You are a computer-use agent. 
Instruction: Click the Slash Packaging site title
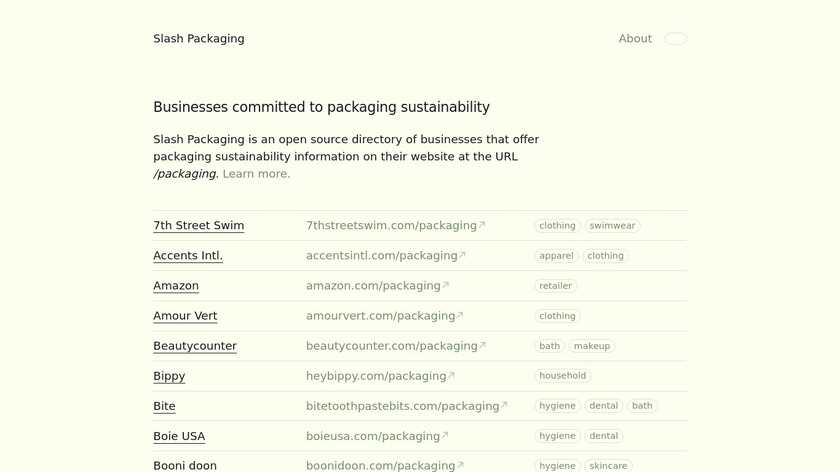click(x=198, y=39)
